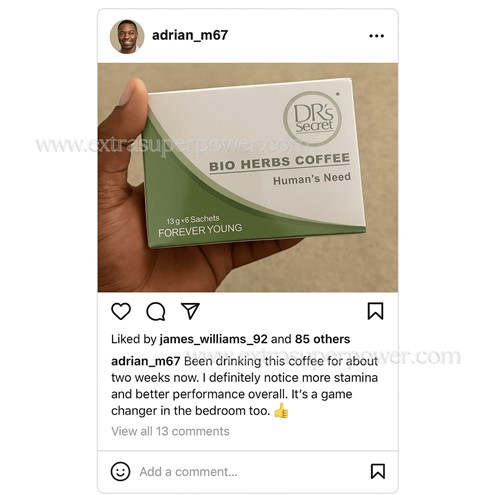The height and width of the screenshot is (495, 495).
Task: Save post using bookmark icon below photo
Action: pyautogui.click(x=375, y=311)
